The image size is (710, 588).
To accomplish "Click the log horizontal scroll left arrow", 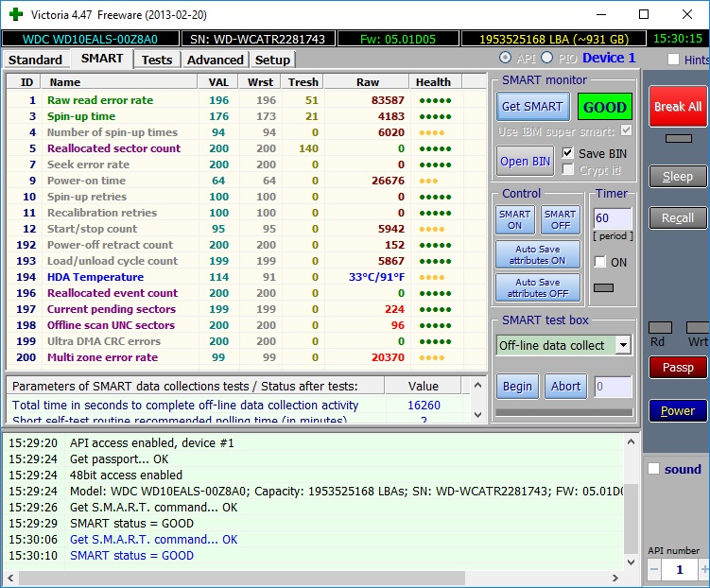I will pos(10,578).
